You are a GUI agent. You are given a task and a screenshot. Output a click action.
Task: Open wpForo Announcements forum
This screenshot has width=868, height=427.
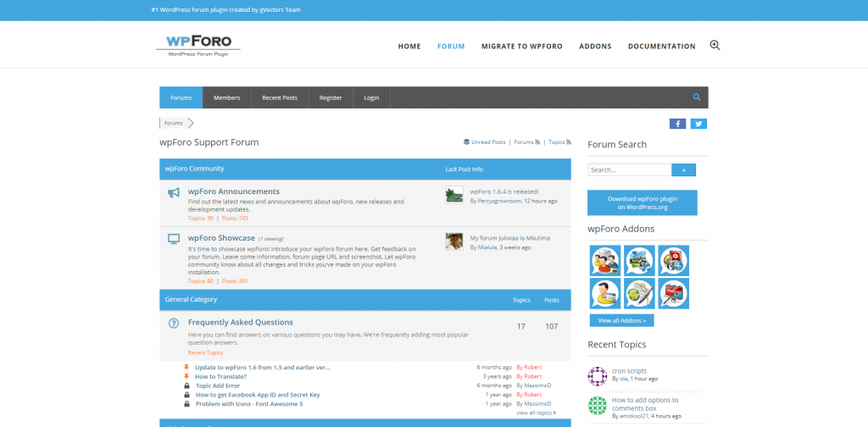[x=234, y=191]
